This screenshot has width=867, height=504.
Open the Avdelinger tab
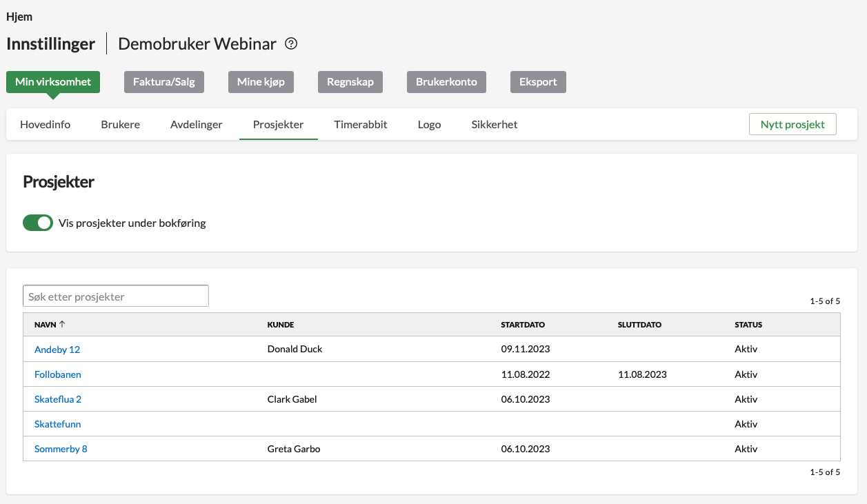click(x=196, y=125)
